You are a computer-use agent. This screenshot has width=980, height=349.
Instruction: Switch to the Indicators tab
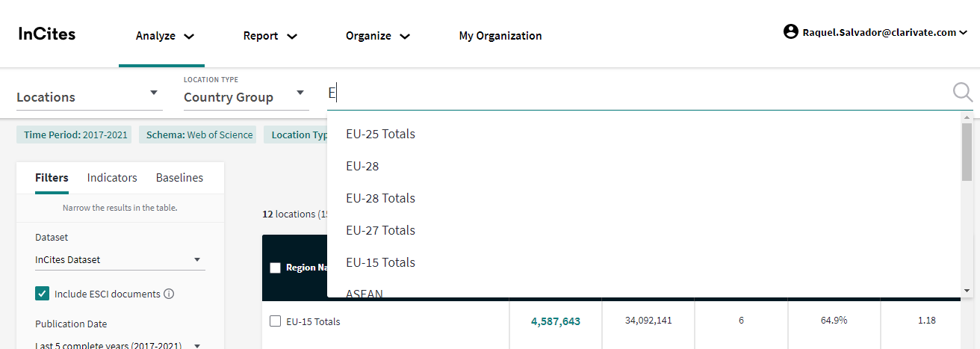click(x=112, y=178)
